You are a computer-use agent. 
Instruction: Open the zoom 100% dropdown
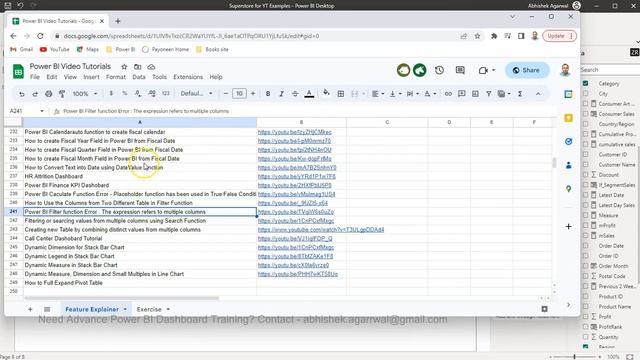tap(85, 94)
